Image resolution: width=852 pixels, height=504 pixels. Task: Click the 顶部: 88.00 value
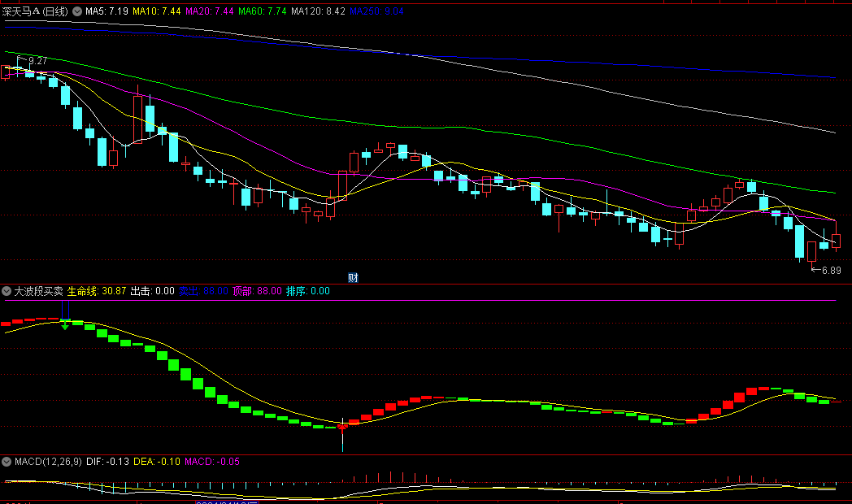[x=258, y=291]
